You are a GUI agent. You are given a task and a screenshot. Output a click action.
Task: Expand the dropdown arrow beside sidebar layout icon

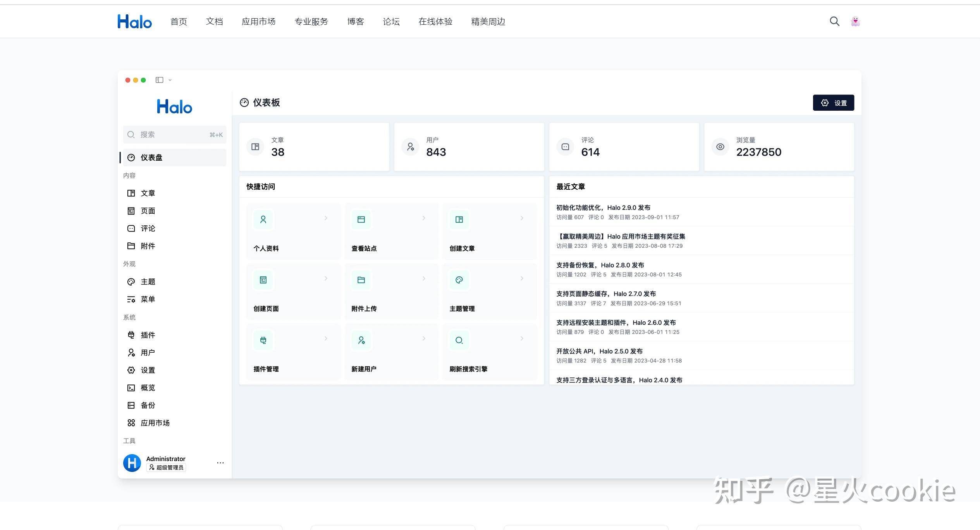170,80
